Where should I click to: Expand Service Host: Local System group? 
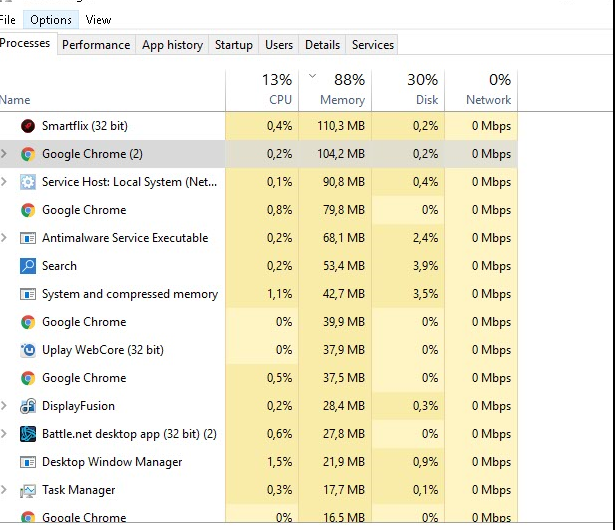tap(4, 182)
